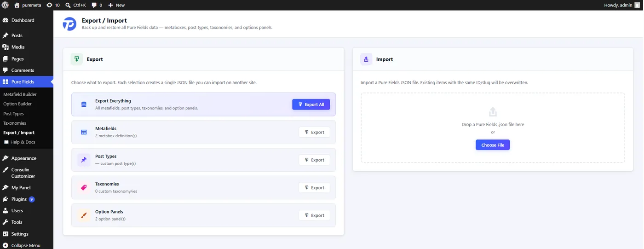Viewport: 644px width, 249px height.
Task: Click the Tools wrench icon
Action: click(x=6, y=222)
